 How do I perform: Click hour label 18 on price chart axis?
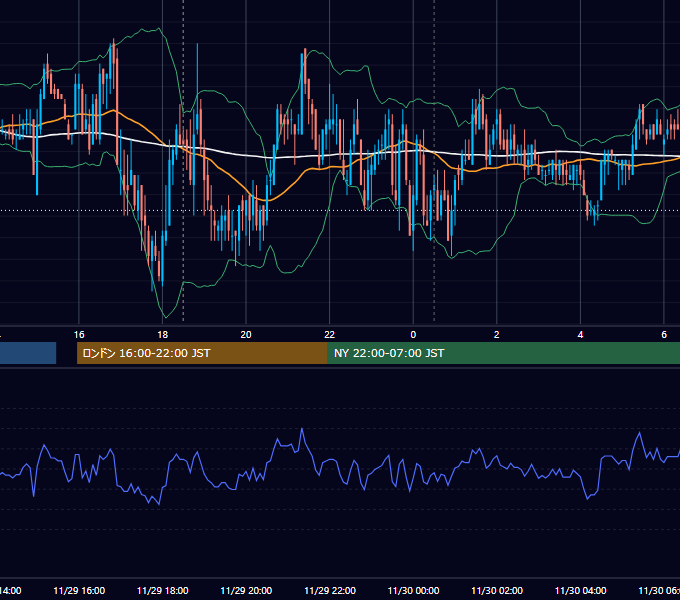click(163, 335)
